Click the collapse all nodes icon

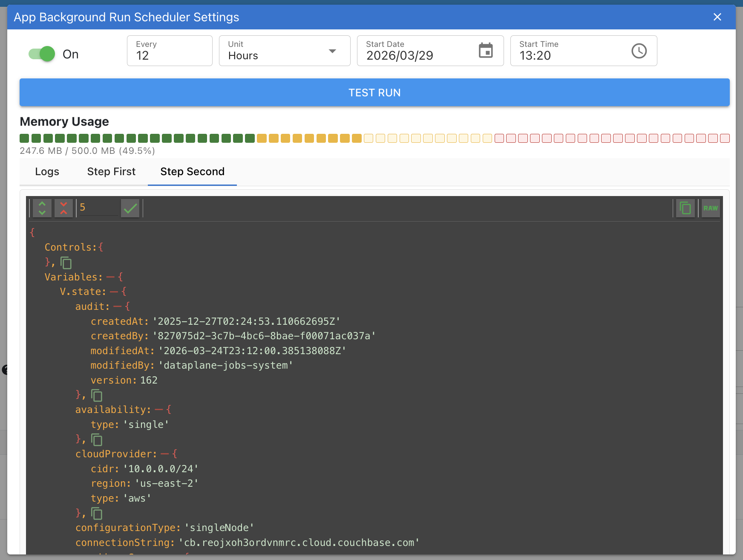pos(63,208)
